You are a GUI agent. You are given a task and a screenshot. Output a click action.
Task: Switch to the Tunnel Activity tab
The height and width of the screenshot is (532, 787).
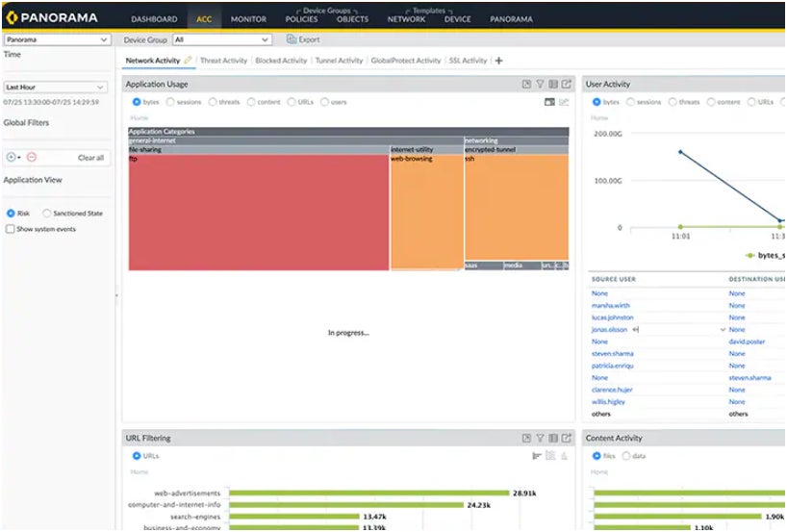click(x=339, y=61)
